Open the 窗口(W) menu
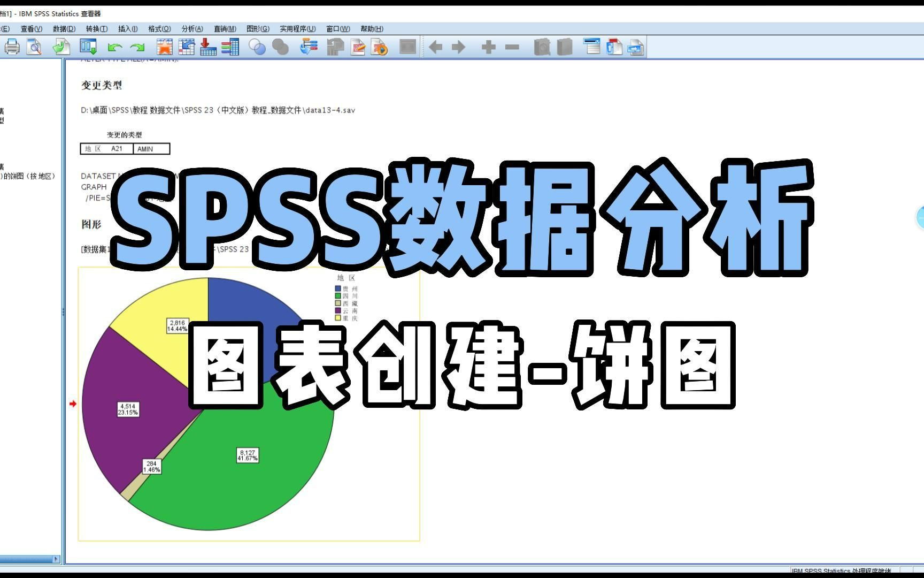This screenshot has width=924, height=578. tap(338, 29)
